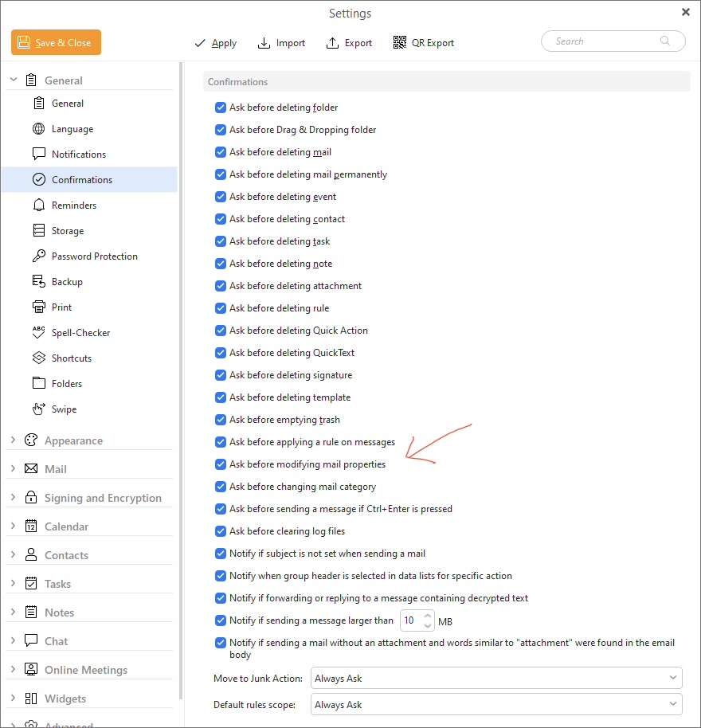Disable Ask before deleting attachment
The height and width of the screenshot is (728, 701).
[x=221, y=286]
